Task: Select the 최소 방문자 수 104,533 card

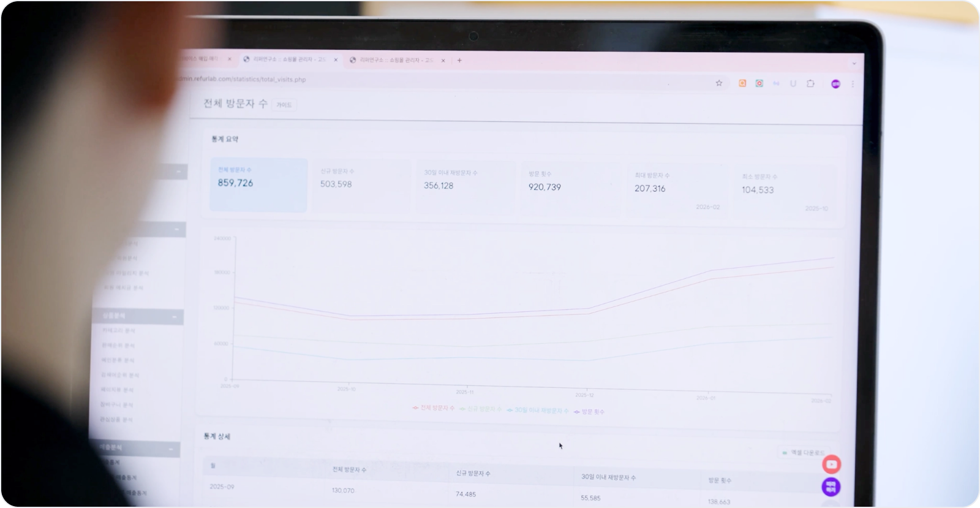Action: (x=785, y=192)
